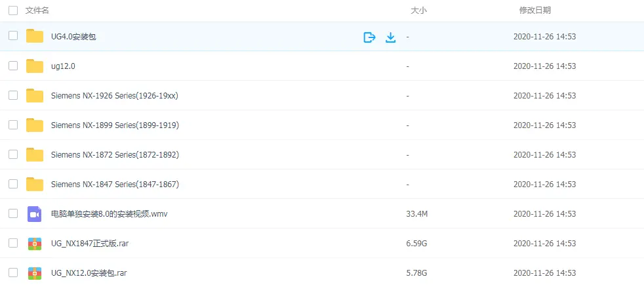644x285 pixels.
Task: Click modified date of UG_NX1847正式版.rar
Action: point(544,244)
